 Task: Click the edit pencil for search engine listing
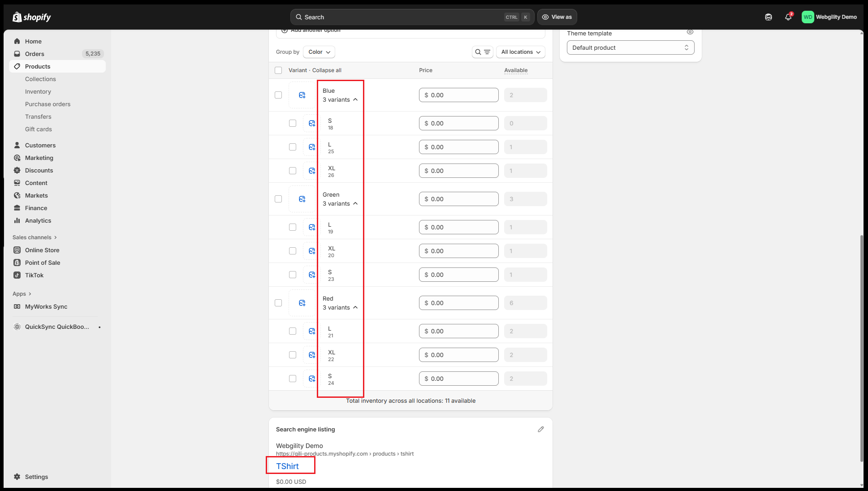pyautogui.click(x=541, y=429)
